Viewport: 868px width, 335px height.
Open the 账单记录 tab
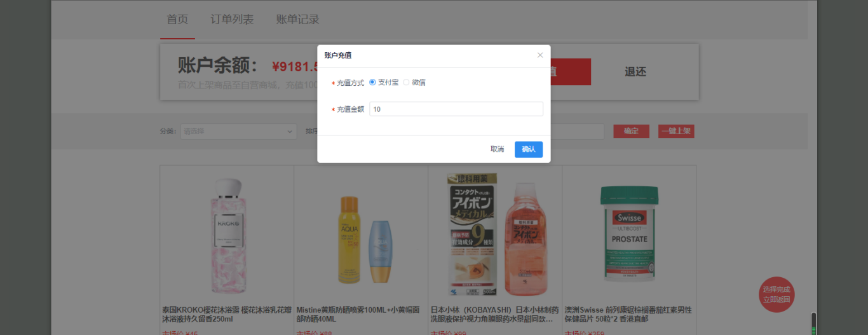click(x=297, y=20)
